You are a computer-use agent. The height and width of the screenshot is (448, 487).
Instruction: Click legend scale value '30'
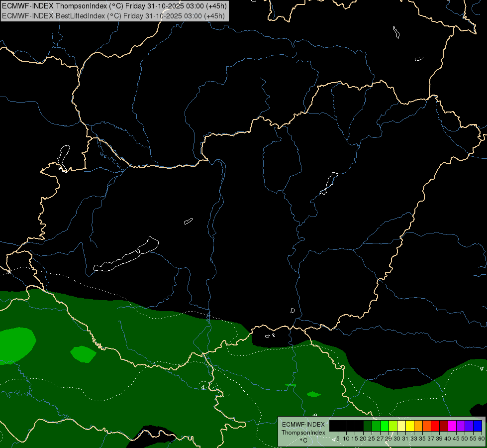tap(397, 439)
